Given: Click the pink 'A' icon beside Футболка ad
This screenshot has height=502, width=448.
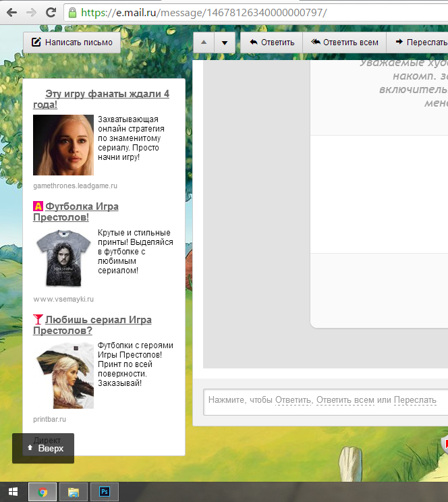Looking at the screenshot, I should pyautogui.click(x=38, y=206).
